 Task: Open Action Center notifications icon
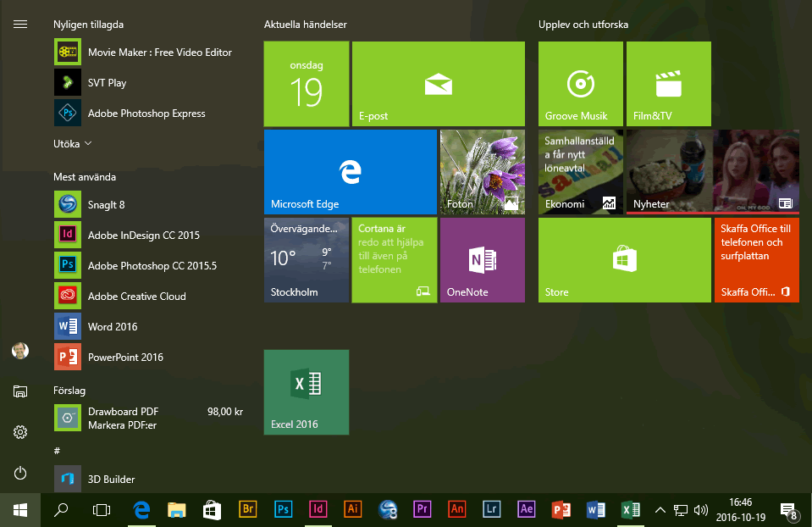click(787, 509)
